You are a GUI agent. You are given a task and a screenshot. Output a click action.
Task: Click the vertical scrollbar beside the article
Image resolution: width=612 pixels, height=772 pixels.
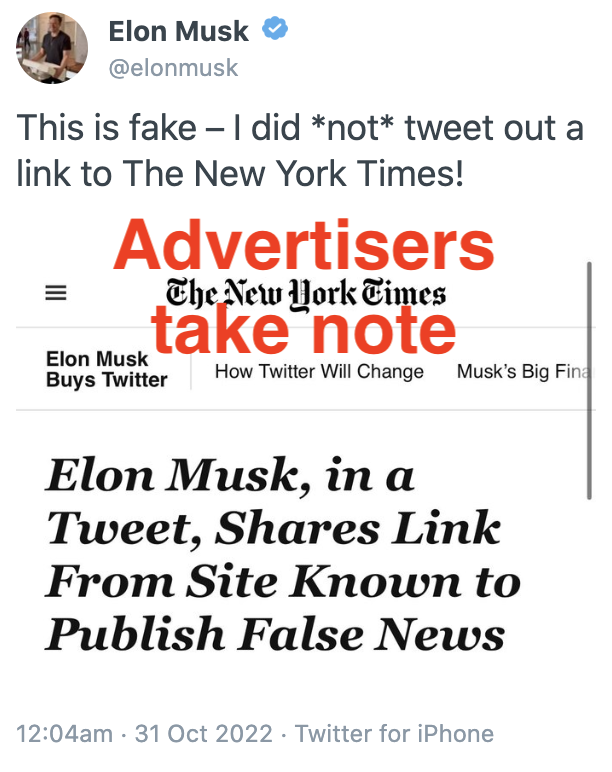(589, 381)
